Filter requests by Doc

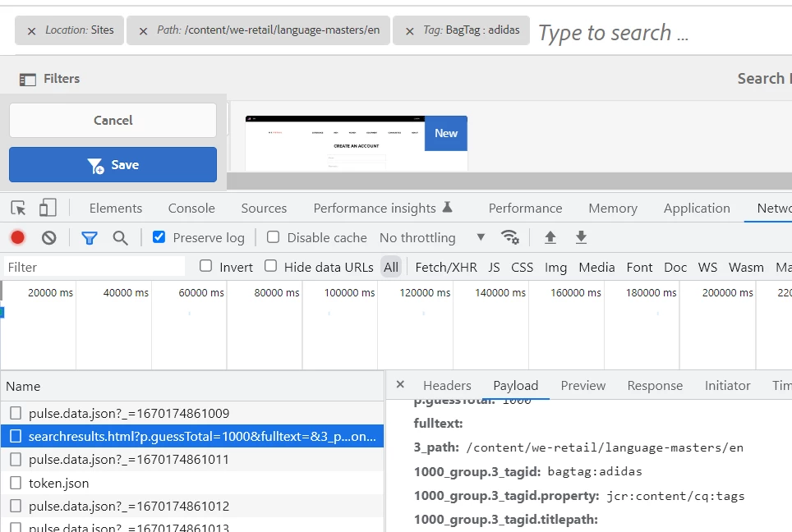pyautogui.click(x=675, y=267)
